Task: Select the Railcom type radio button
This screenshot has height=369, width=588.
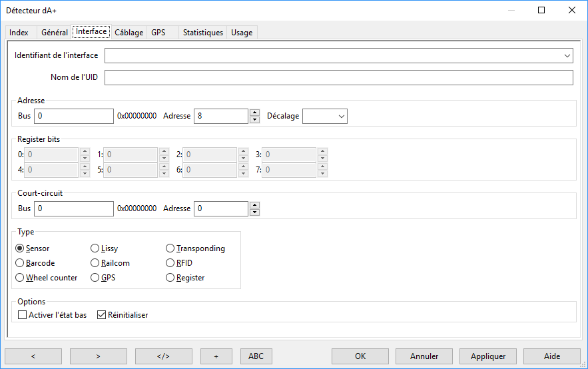Action: coord(95,263)
